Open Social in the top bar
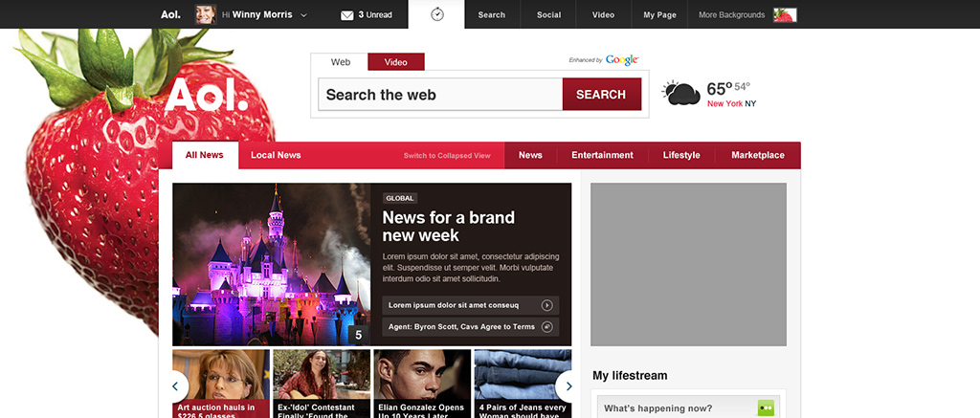The image size is (980, 418). pos(548,14)
